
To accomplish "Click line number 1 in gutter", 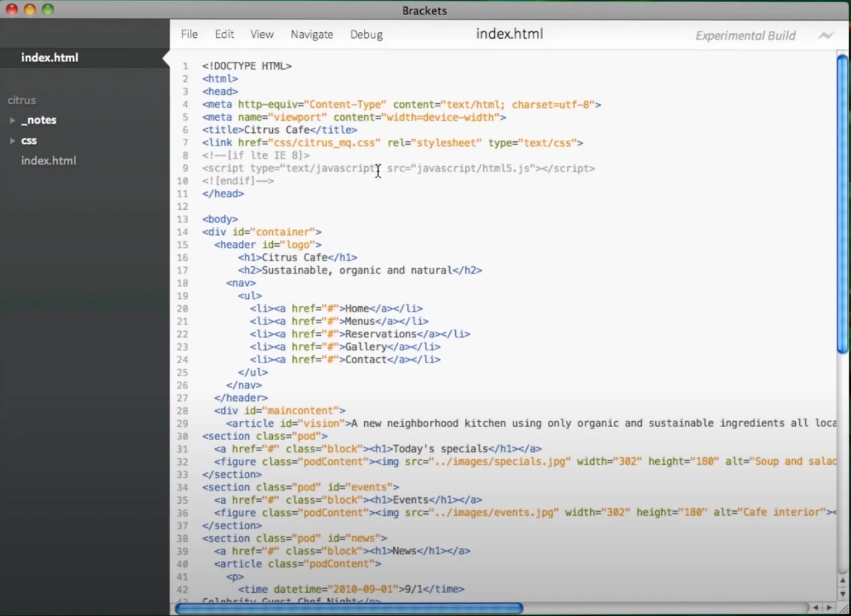I will pos(185,66).
